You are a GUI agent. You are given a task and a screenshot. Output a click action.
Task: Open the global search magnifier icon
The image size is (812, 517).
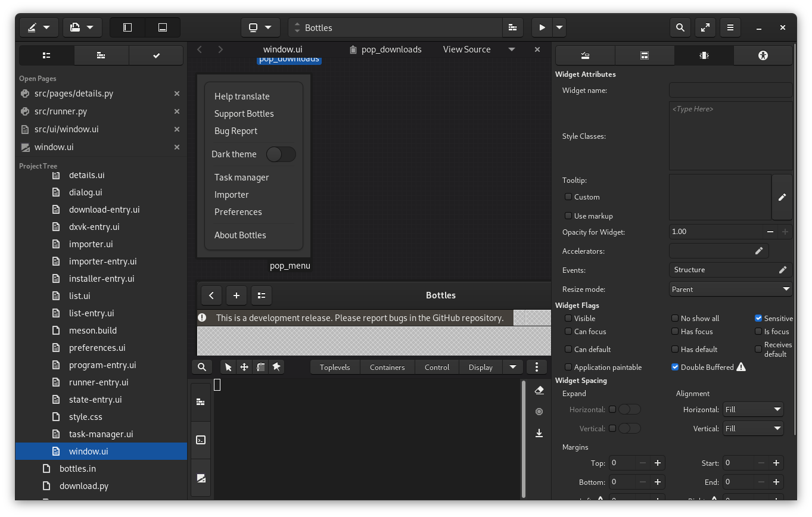point(680,27)
